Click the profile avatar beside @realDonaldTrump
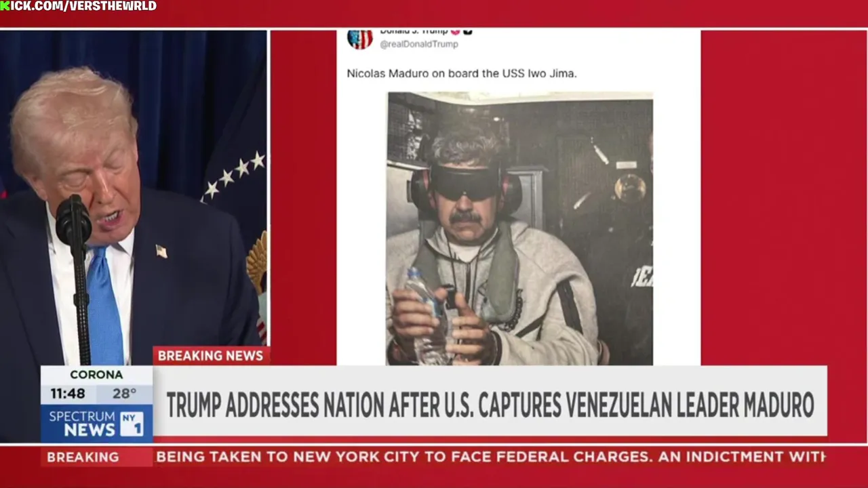The height and width of the screenshot is (488, 868). (x=359, y=39)
